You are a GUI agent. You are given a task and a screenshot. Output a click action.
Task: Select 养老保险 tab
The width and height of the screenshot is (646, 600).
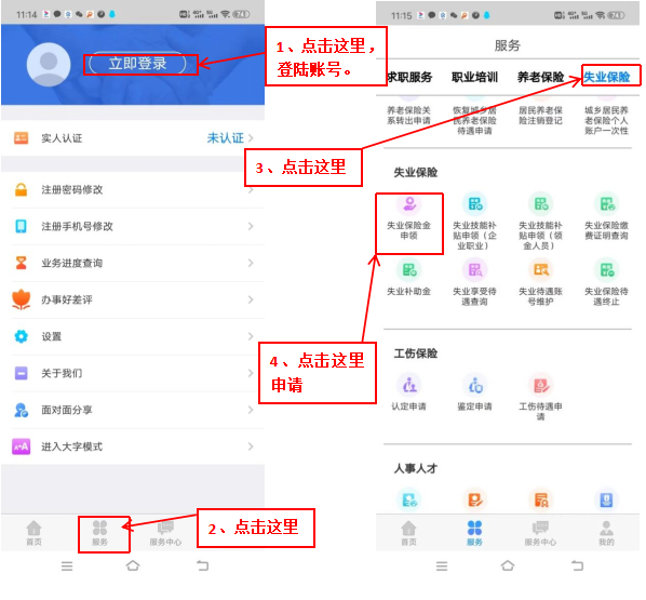541,77
